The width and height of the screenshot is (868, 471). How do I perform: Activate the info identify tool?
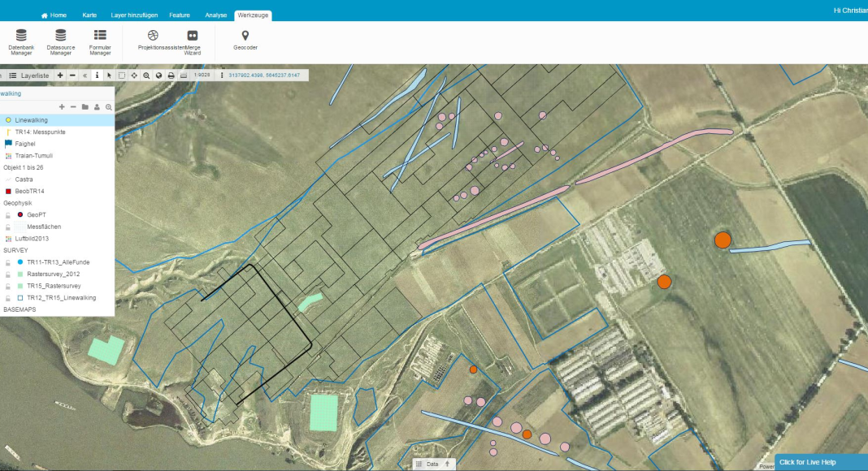tap(97, 76)
